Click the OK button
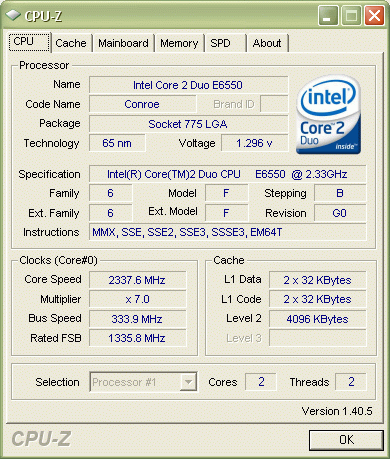390x459 pixels. click(346, 440)
